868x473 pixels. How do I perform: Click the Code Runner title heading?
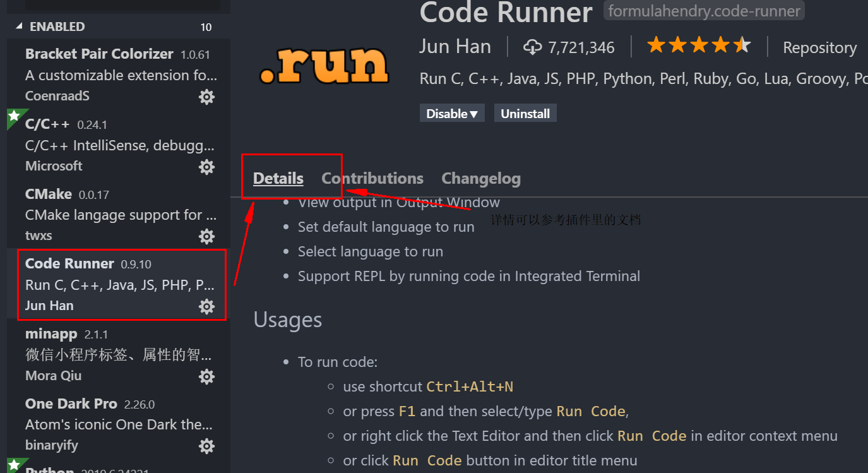click(x=506, y=11)
